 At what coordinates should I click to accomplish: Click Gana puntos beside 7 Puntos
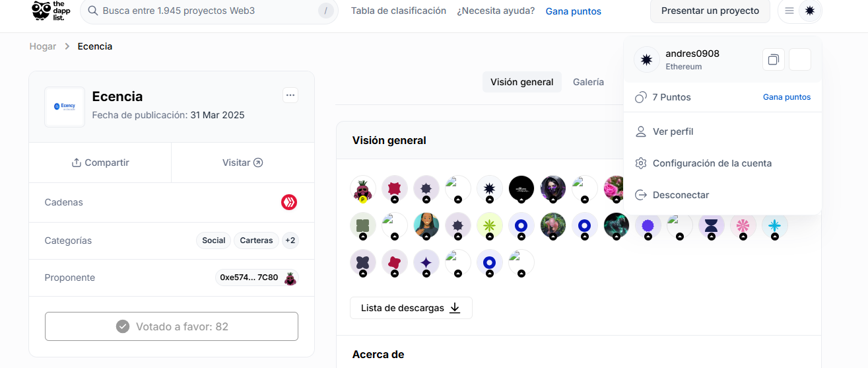[787, 97]
